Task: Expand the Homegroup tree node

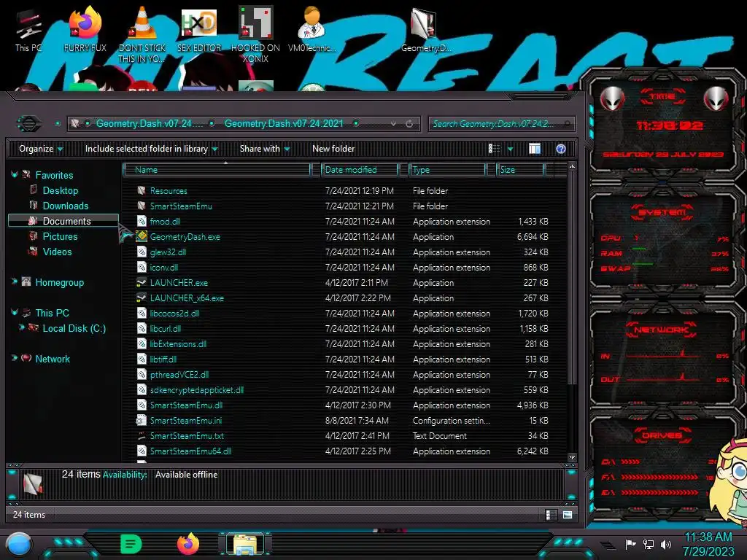Action: pyautogui.click(x=15, y=281)
